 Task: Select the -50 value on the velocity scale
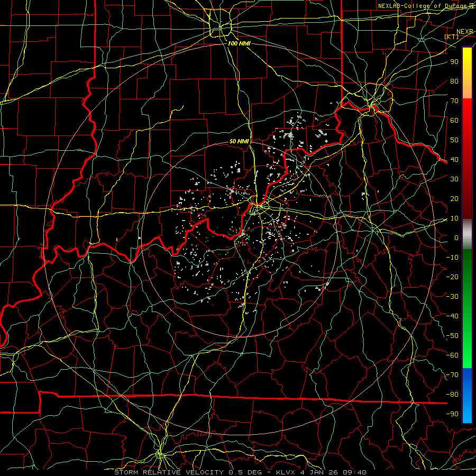452,336
